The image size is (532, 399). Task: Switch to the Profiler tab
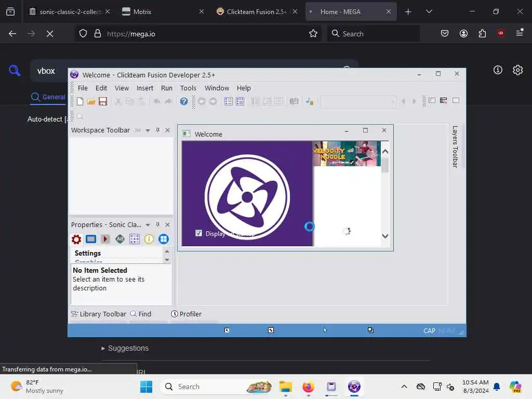(x=186, y=314)
